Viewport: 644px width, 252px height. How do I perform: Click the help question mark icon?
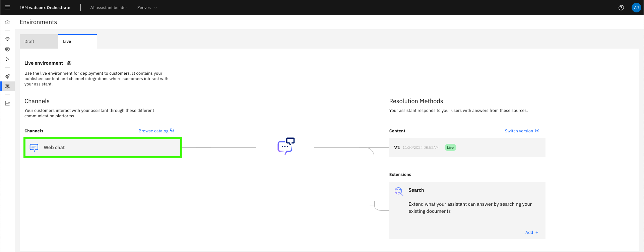pos(621,8)
